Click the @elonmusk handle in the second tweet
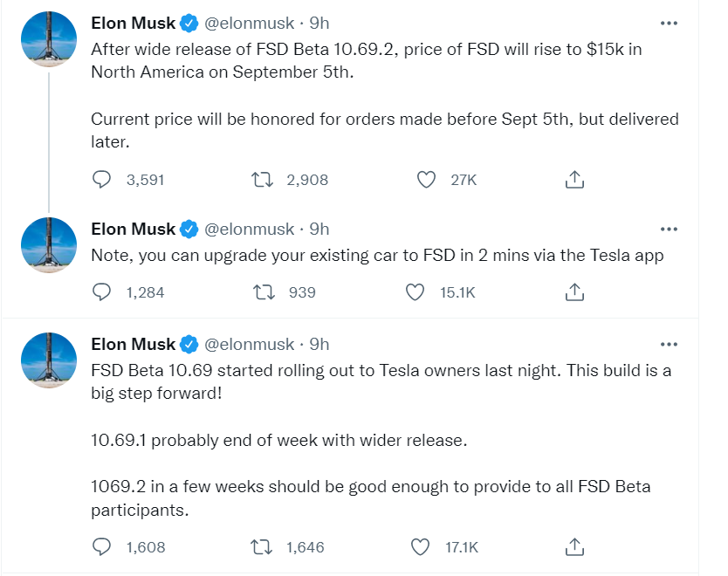This screenshot has height=576, width=728. point(248,229)
